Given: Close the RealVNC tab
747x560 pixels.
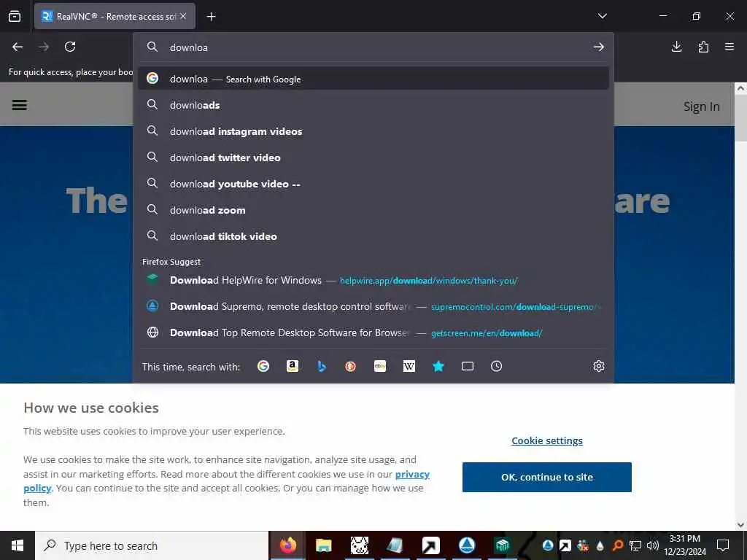Looking at the screenshot, I should [x=183, y=16].
